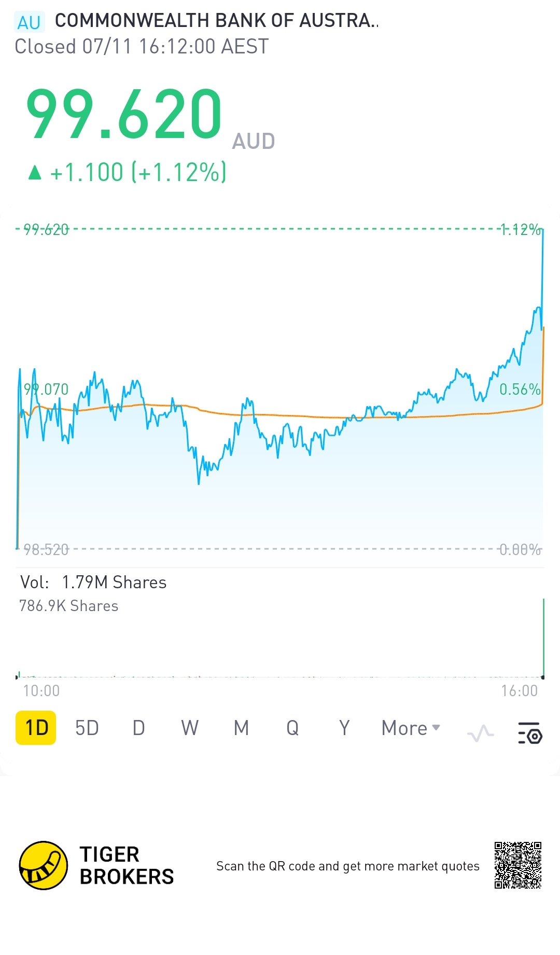Switch to the 5D timeframe
This screenshot has height=955, width=560.
87,728
